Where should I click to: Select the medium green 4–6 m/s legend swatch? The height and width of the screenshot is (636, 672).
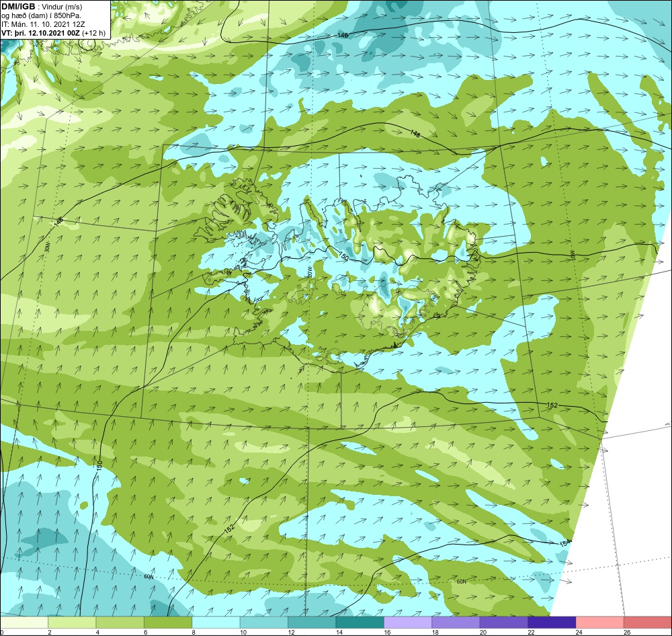[x=120, y=623]
